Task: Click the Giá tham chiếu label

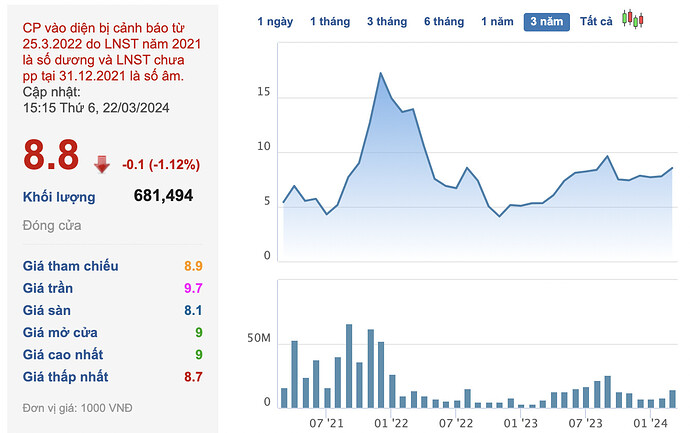Action: (x=70, y=266)
